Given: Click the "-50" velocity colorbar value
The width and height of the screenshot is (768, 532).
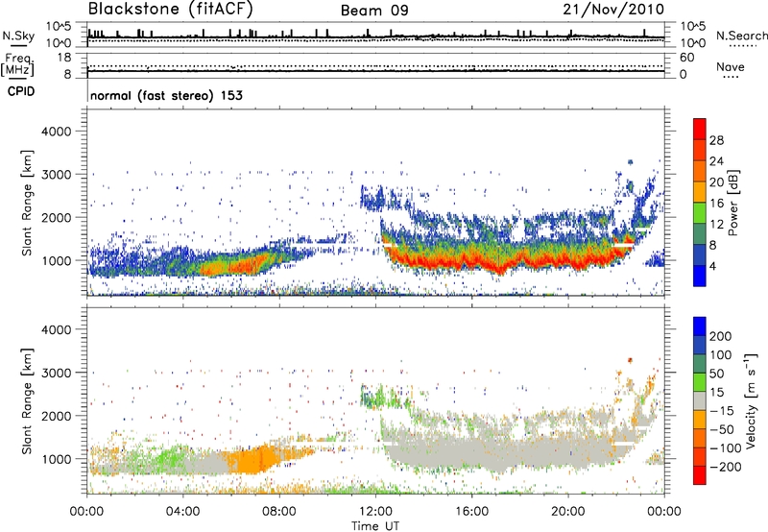Looking at the screenshot, I should tap(722, 429).
